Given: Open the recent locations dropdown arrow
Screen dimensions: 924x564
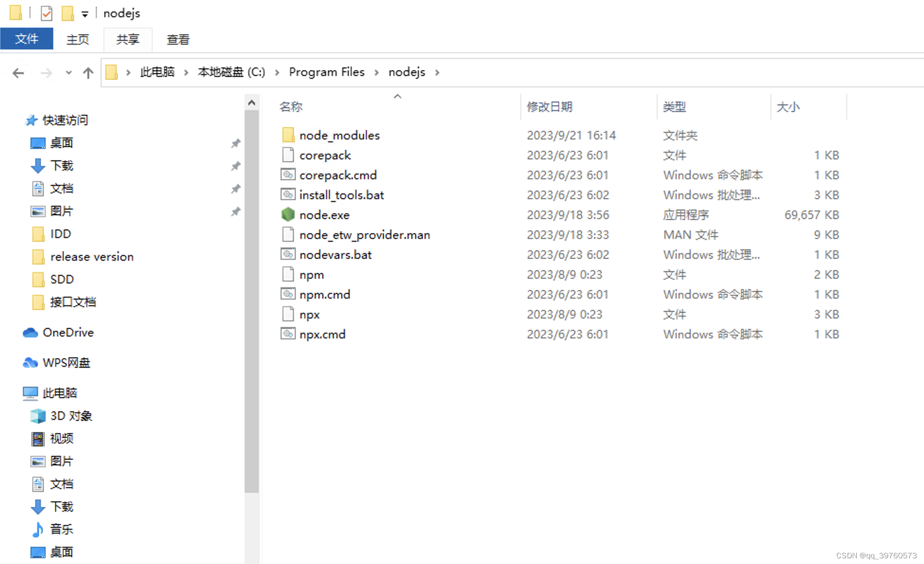Looking at the screenshot, I should (69, 73).
